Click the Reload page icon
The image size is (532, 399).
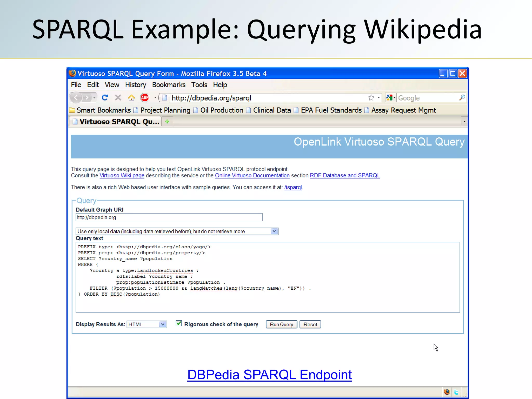105,98
